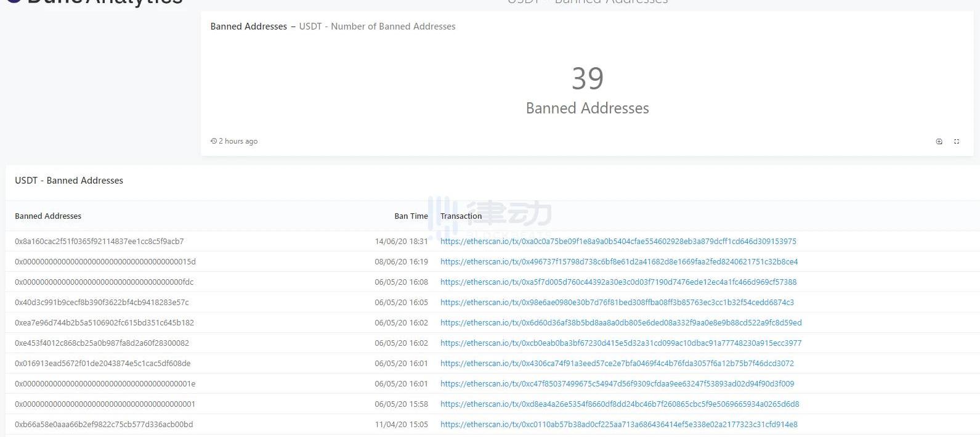Open the etherscan transaction link 0x98e6ae09
The image size is (980, 437).
[x=617, y=303]
